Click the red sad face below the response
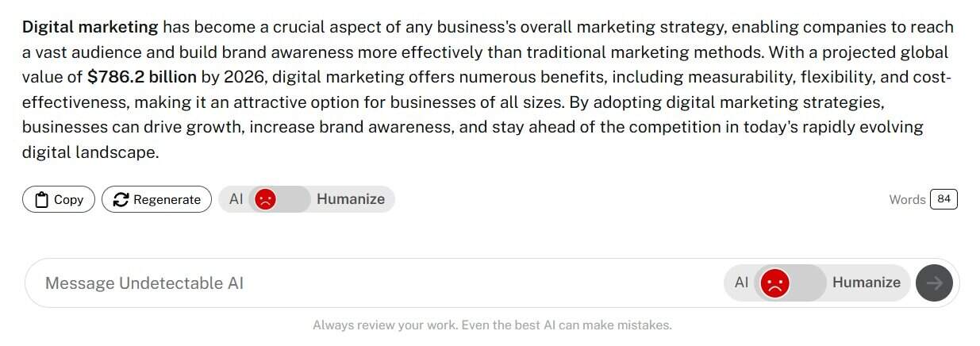This screenshot has width=980, height=346. pyautogui.click(x=266, y=199)
